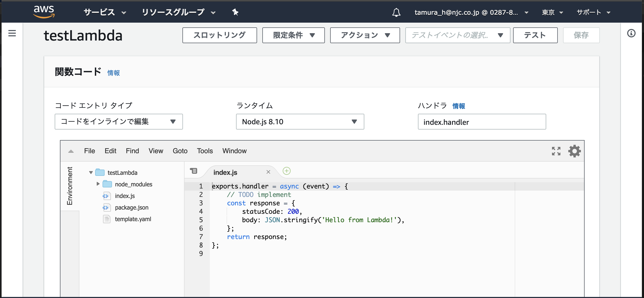The height and width of the screenshot is (298, 644).
Task: Expand the code editor to fullscreen
Action: click(x=556, y=151)
